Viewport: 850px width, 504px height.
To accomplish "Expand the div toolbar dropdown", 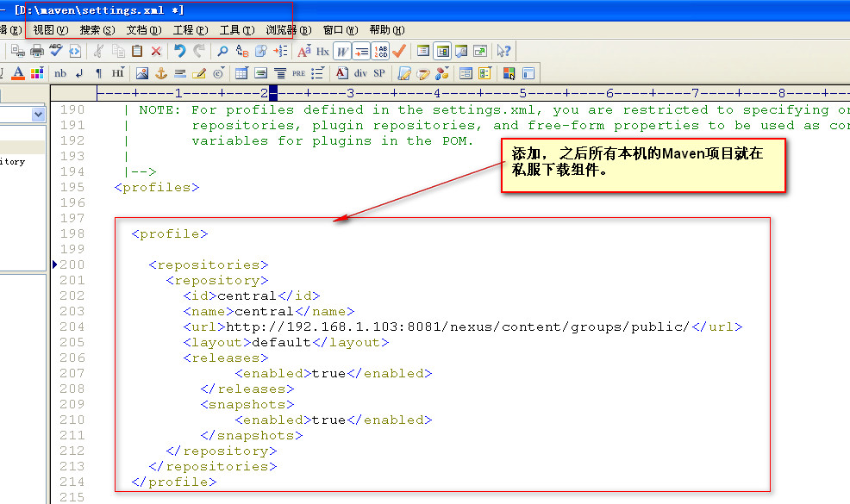I will (x=360, y=72).
